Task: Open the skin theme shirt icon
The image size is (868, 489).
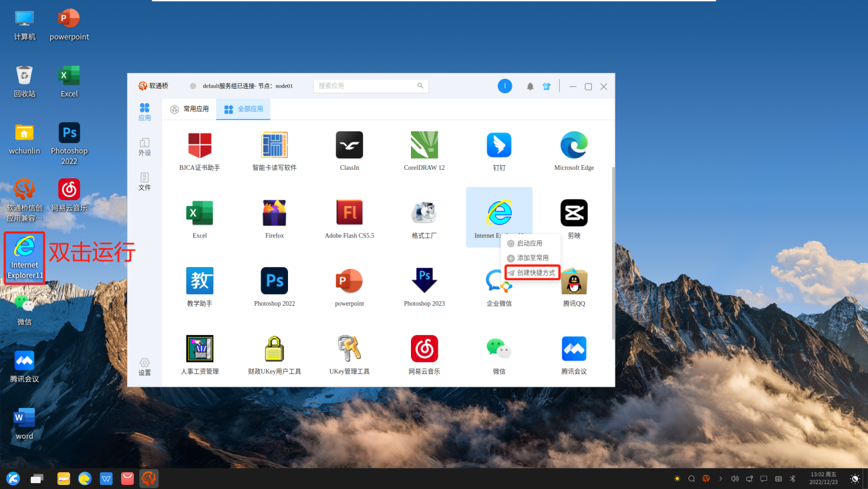Action: (x=546, y=86)
